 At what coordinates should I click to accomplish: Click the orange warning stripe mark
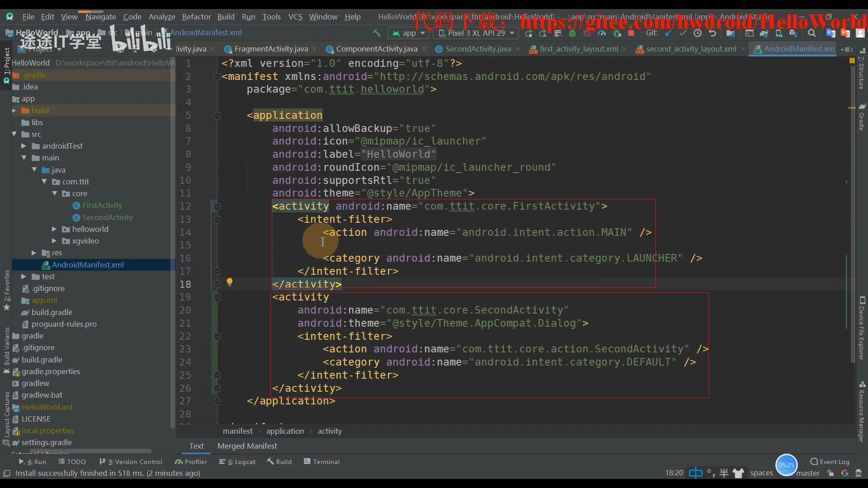pos(852,108)
